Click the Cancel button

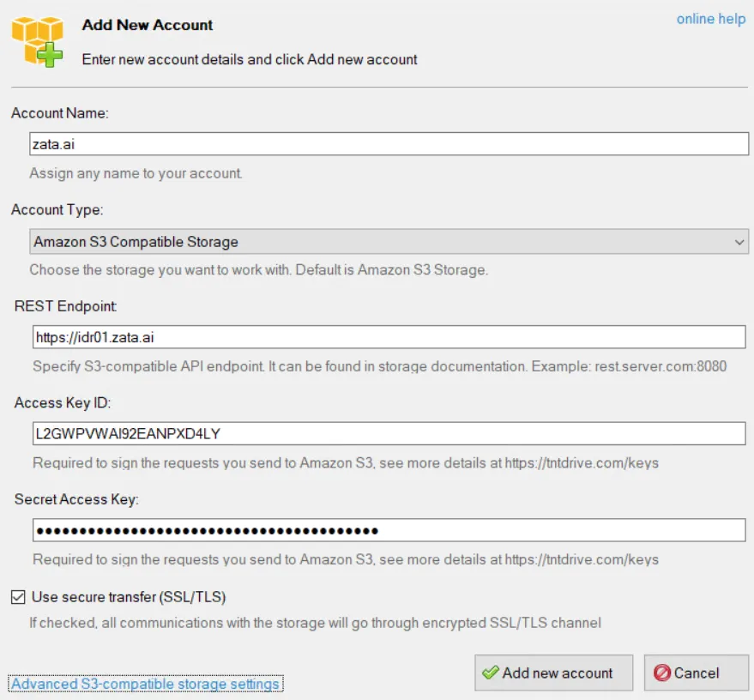coord(696,673)
